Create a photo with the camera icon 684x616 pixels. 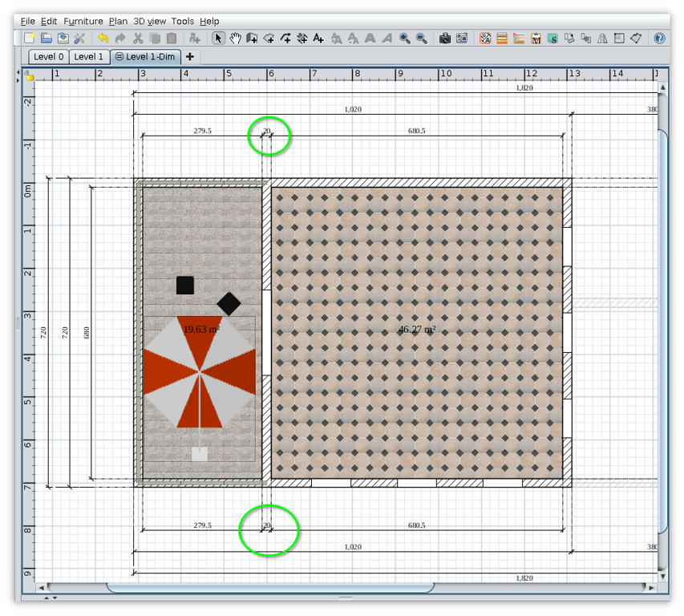[x=444, y=38]
